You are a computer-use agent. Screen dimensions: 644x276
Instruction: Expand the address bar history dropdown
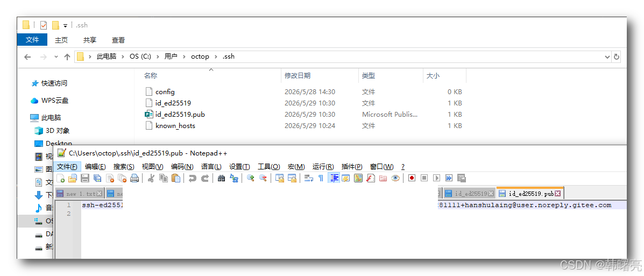pyautogui.click(x=607, y=57)
